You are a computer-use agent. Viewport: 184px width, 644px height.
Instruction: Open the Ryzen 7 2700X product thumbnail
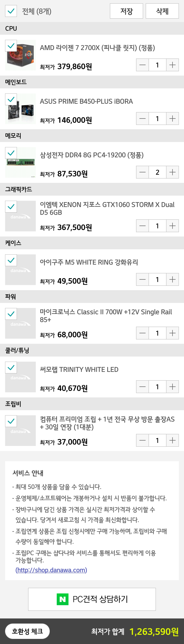click(x=20, y=55)
